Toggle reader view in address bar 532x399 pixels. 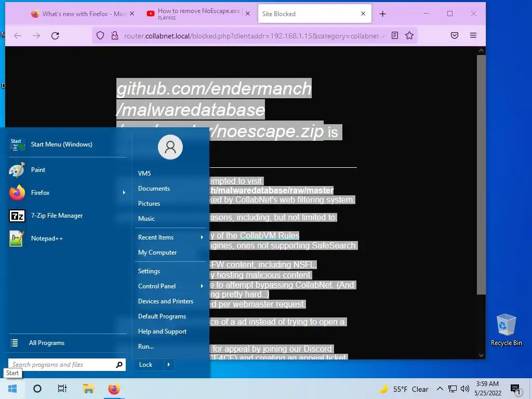395,36
